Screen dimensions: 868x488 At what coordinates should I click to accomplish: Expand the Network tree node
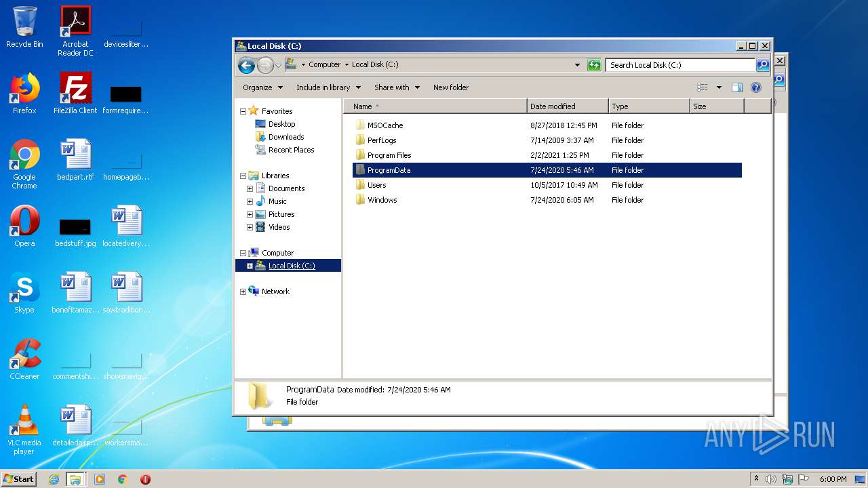pyautogui.click(x=243, y=291)
